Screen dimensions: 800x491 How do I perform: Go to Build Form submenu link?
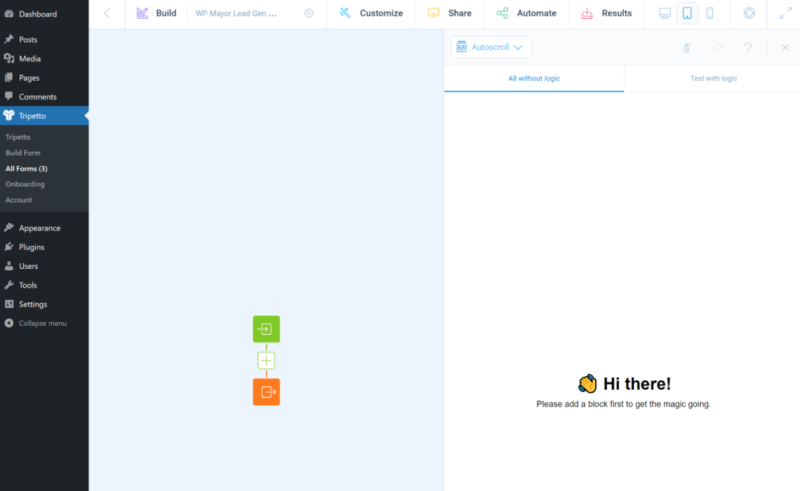[x=23, y=153]
